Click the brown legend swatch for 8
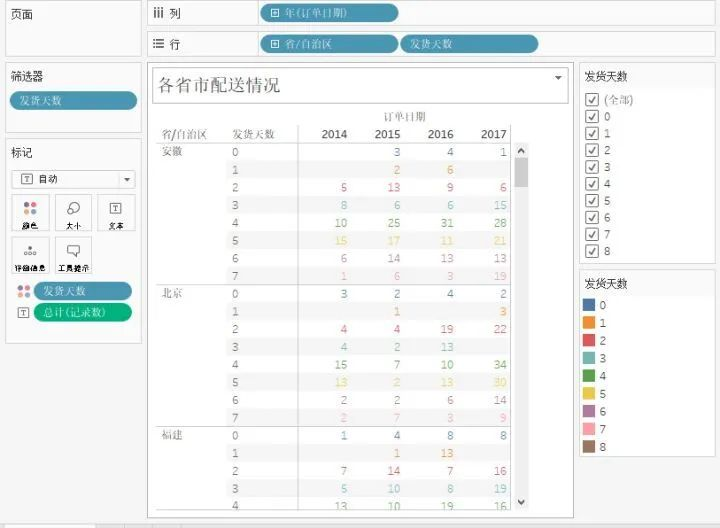The image size is (720, 528). (x=589, y=447)
